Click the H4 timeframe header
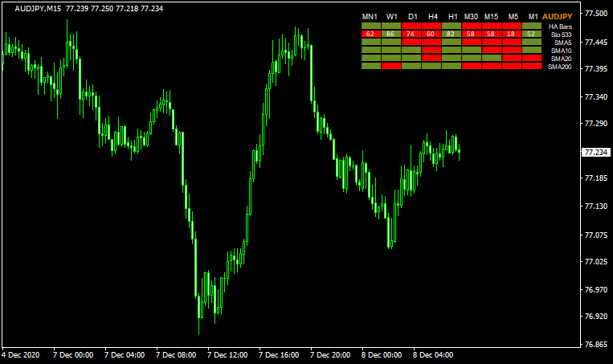Viewport: 613px width, 364px height. (x=431, y=17)
